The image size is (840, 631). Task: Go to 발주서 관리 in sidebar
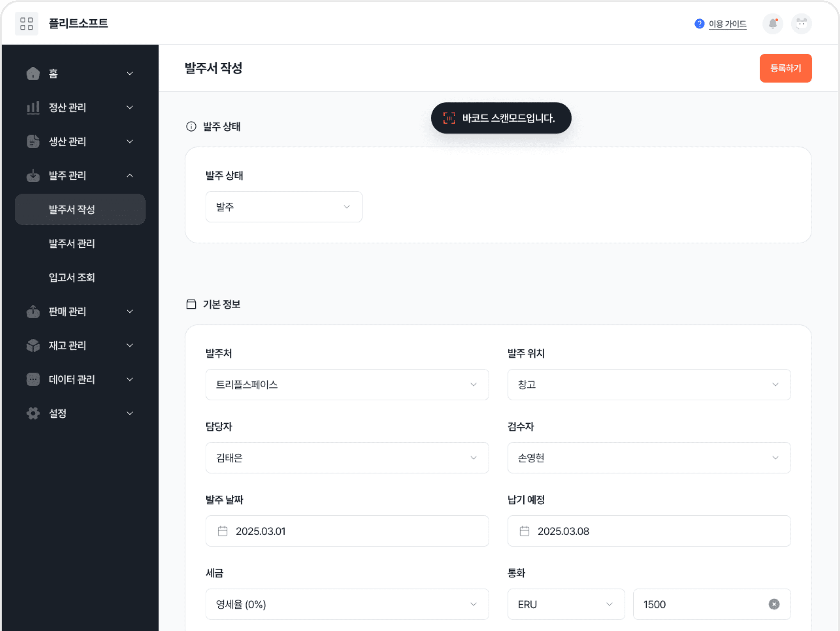(x=72, y=243)
